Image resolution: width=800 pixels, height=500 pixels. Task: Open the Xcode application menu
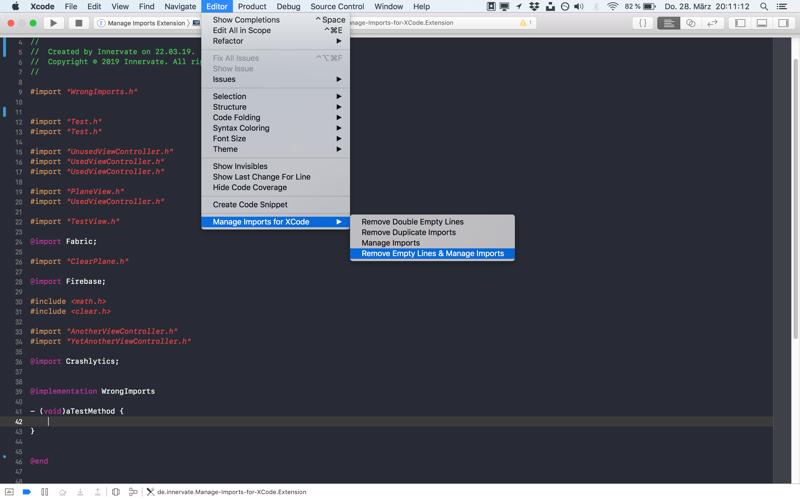[x=42, y=7]
